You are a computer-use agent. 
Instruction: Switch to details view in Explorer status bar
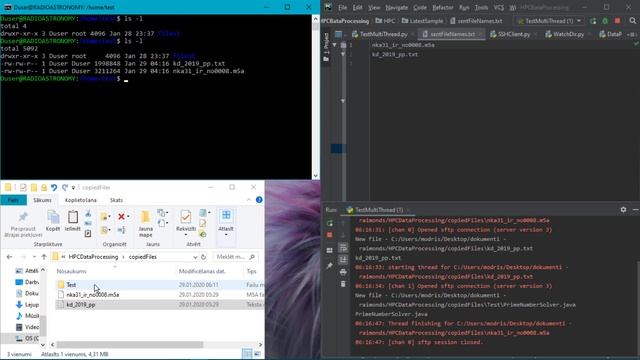click(247, 354)
